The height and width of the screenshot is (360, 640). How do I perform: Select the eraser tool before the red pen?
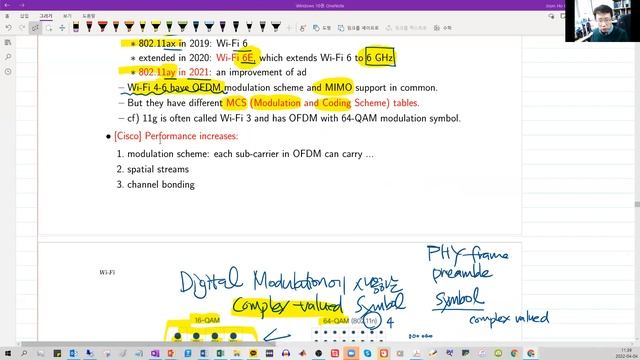[76, 27]
